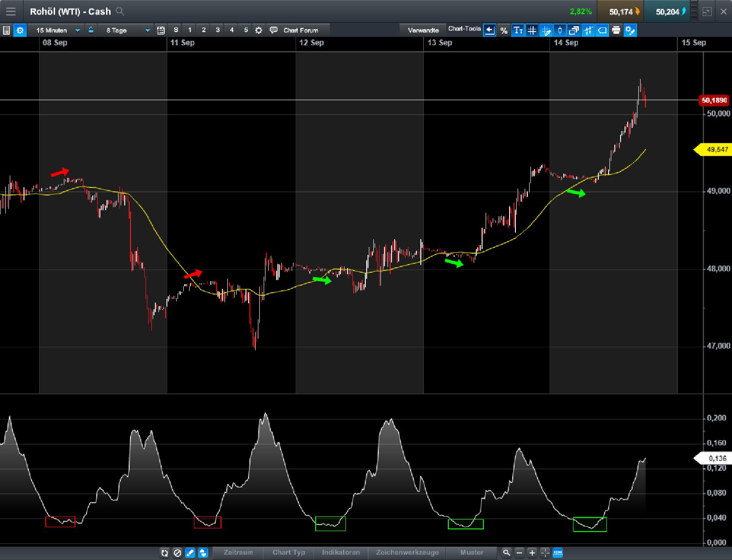Open the chart settings gear icon

click(20, 30)
